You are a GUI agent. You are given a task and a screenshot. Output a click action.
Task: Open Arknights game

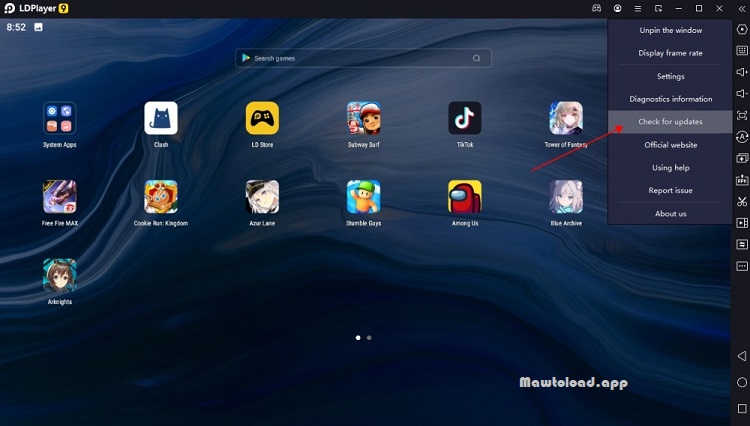(x=59, y=275)
